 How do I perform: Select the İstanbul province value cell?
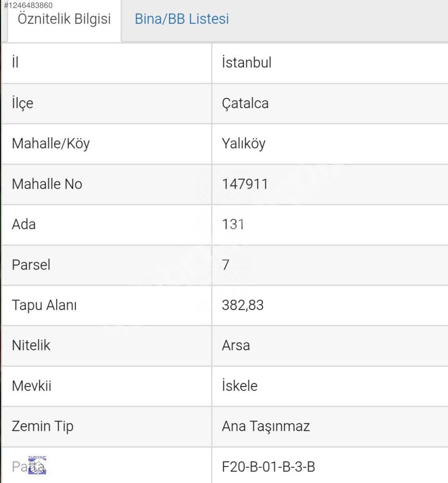click(x=247, y=63)
